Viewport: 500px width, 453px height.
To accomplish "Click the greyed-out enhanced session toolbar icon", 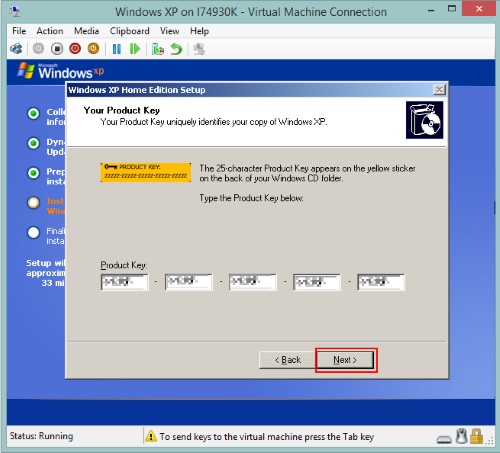I will (199, 49).
